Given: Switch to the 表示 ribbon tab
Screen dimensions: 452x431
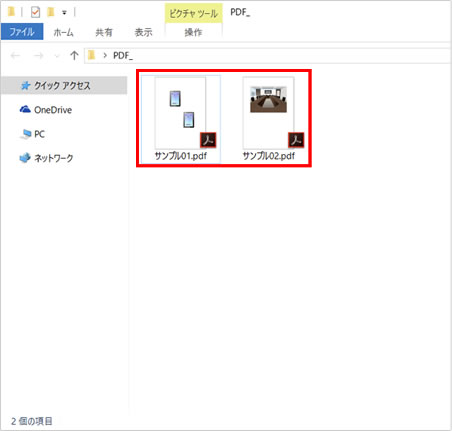Looking at the screenshot, I should (x=143, y=32).
